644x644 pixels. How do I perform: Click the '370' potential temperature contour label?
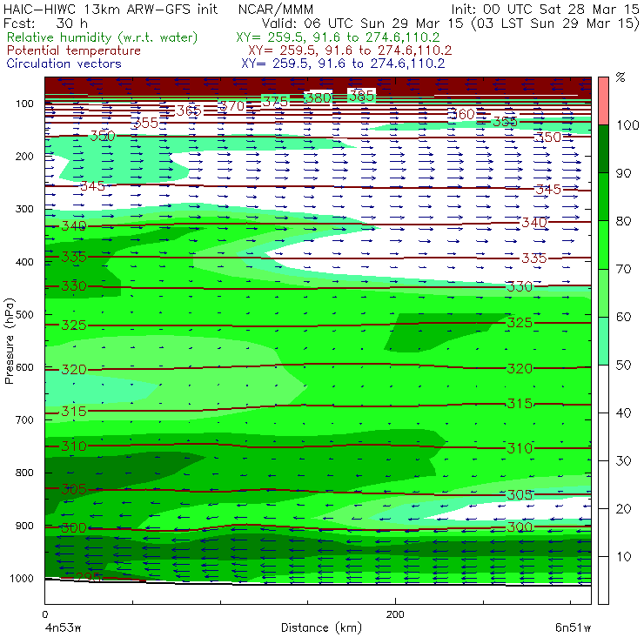pyautogui.click(x=232, y=106)
